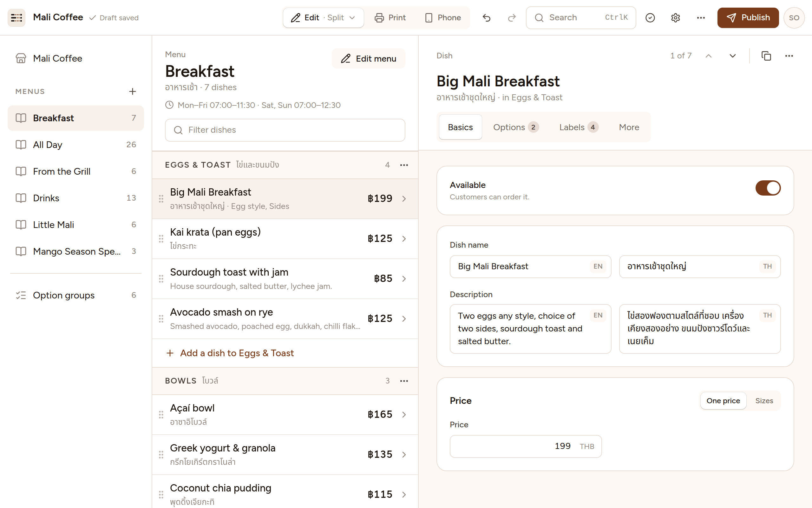This screenshot has height=508, width=812.
Task: Duplicate the dish with copy icon
Action: pyautogui.click(x=766, y=56)
